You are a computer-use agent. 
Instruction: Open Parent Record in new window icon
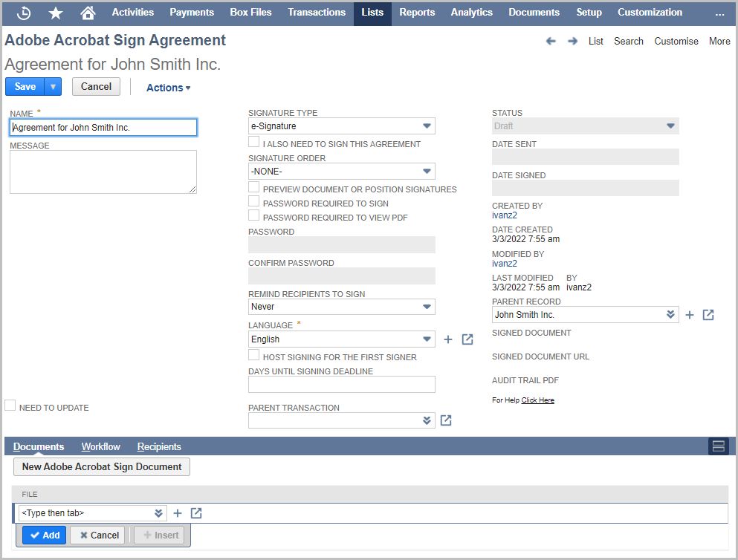click(x=708, y=315)
